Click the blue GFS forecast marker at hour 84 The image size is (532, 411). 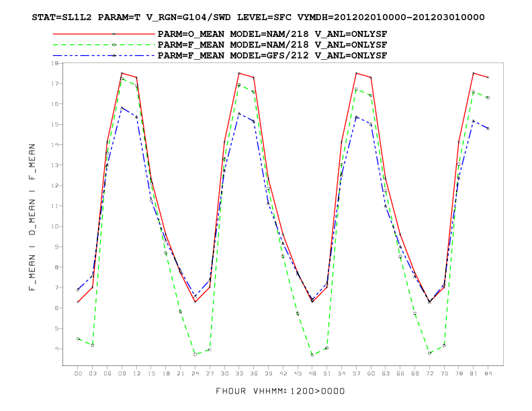pos(488,128)
